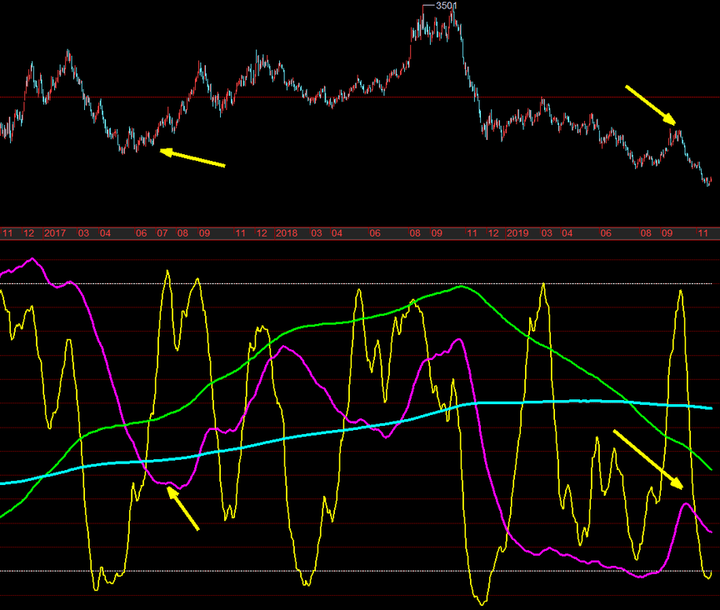Click the 2018 year label on time axis
The image size is (720, 610).
click(287, 233)
